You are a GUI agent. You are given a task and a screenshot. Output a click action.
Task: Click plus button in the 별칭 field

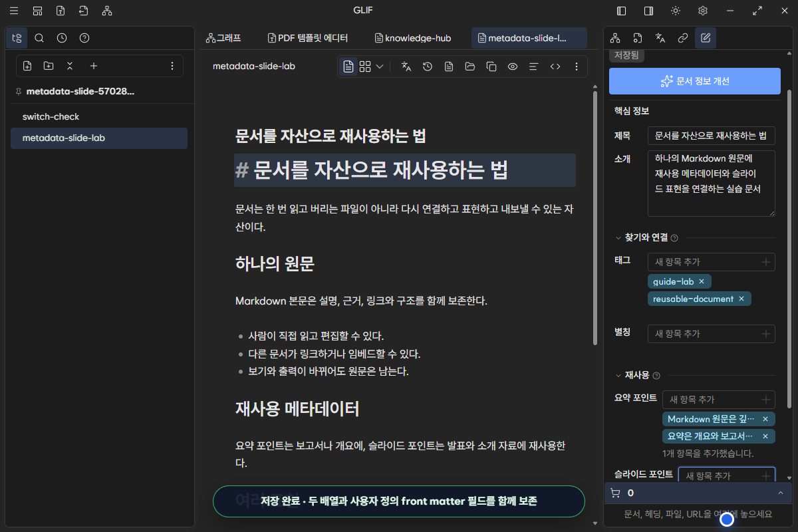766,334
